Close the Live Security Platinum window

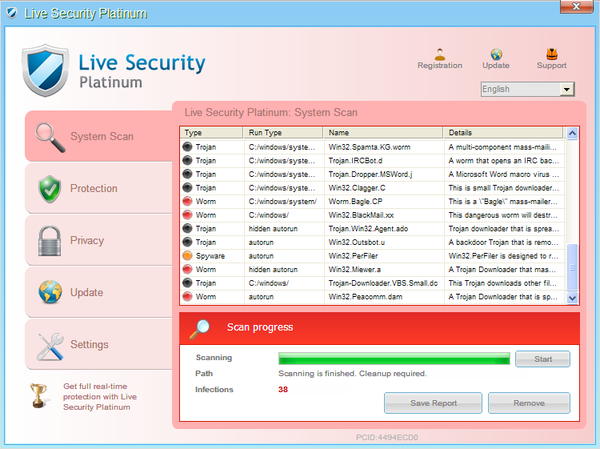pyautogui.click(x=577, y=7)
